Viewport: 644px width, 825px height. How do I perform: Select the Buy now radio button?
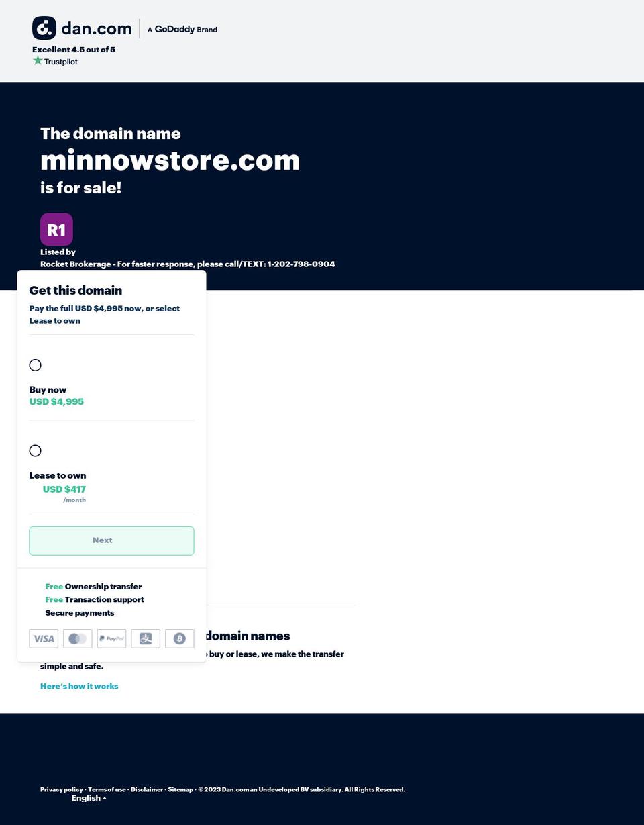coord(36,365)
